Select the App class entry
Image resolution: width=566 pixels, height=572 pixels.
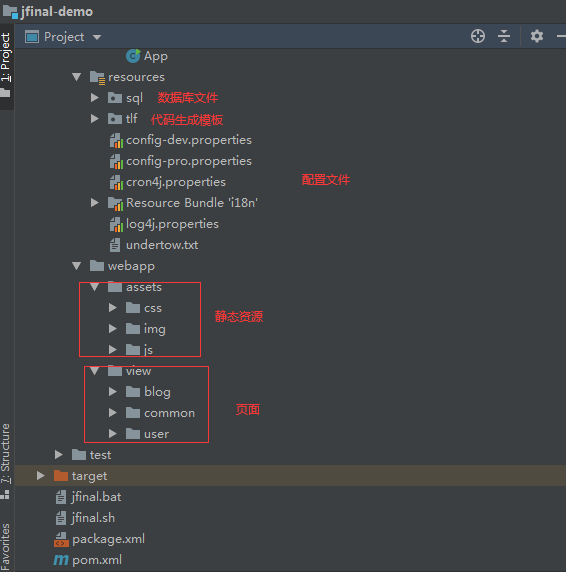156,56
